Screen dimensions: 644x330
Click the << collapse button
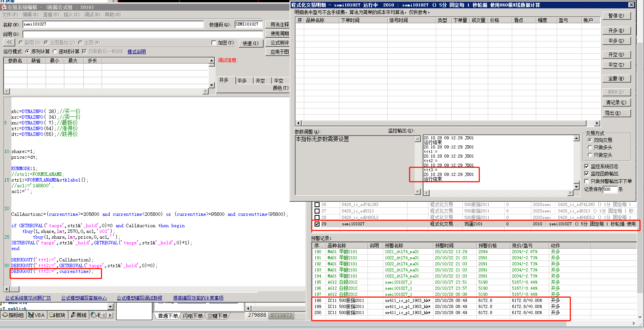(9, 43)
